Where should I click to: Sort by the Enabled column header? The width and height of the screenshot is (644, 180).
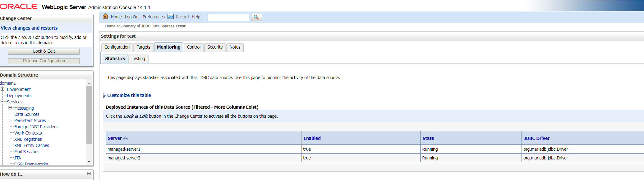point(312,138)
